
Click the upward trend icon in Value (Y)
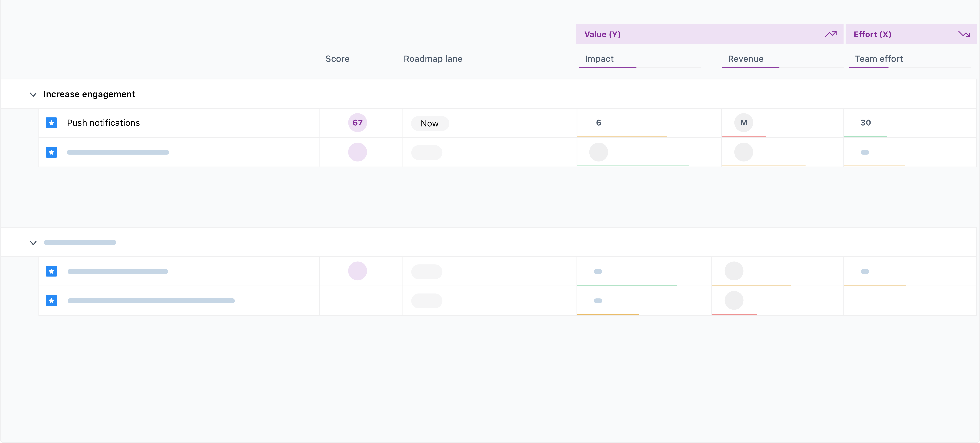[830, 34]
